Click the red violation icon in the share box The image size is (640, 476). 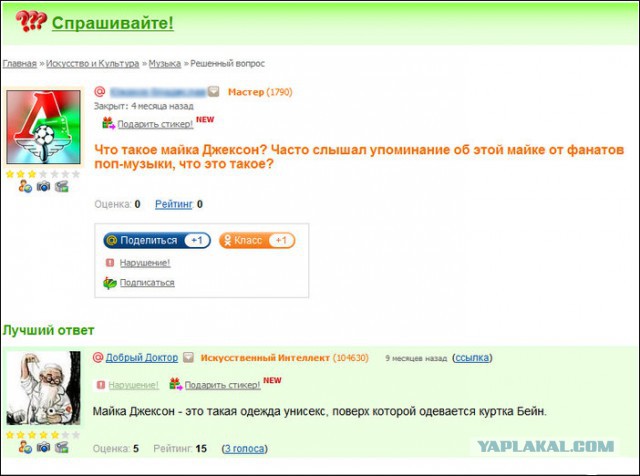pos(110,262)
